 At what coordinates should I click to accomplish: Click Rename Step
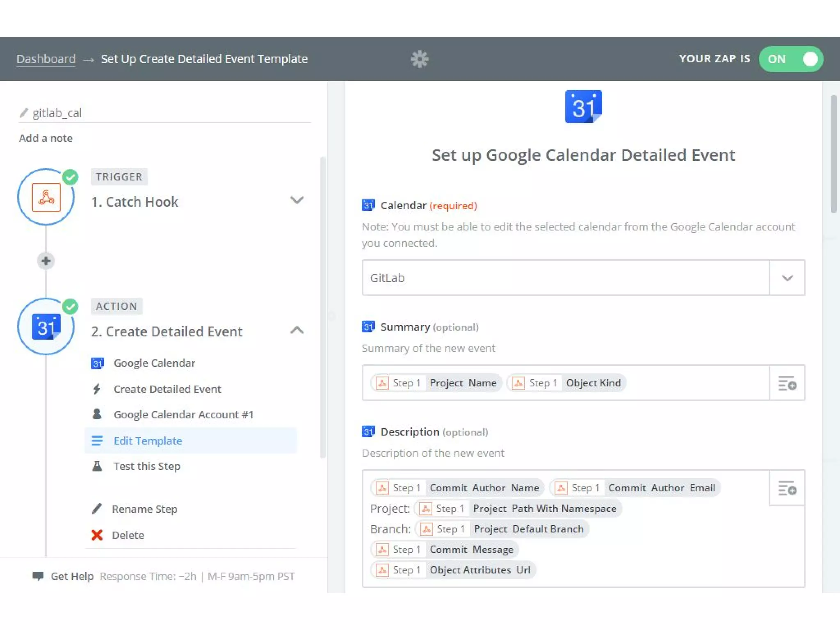click(x=144, y=509)
